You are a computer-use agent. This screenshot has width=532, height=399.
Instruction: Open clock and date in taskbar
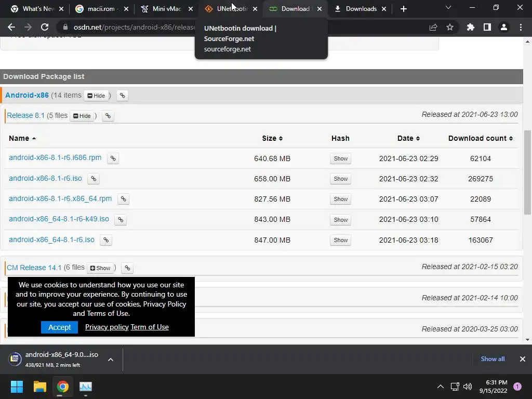[494, 387]
